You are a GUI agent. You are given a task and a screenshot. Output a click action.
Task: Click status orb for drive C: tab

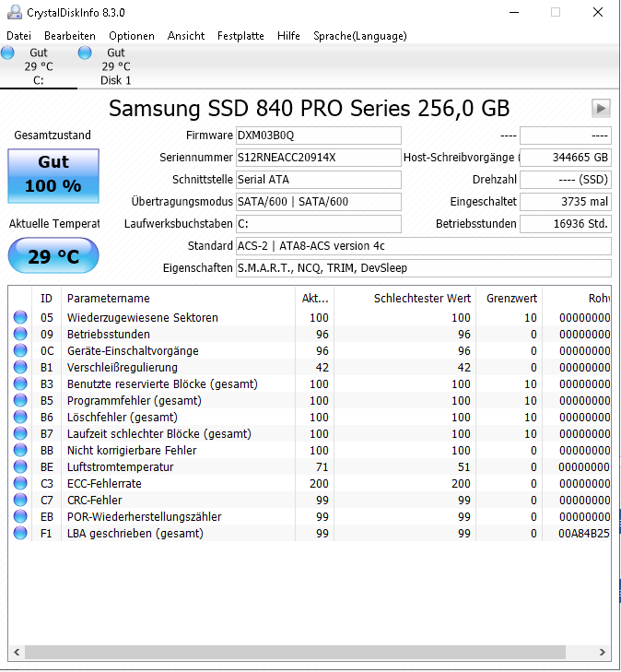7,53
